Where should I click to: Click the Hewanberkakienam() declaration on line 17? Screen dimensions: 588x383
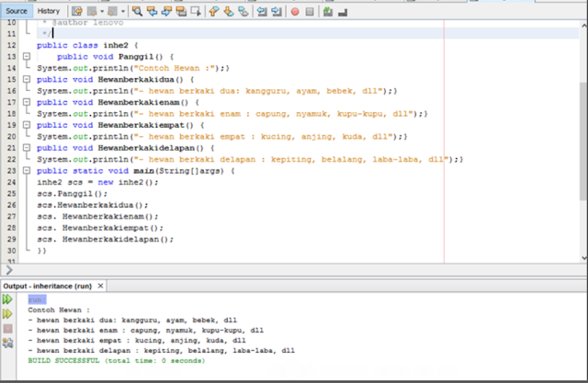click(x=143, y=103)
